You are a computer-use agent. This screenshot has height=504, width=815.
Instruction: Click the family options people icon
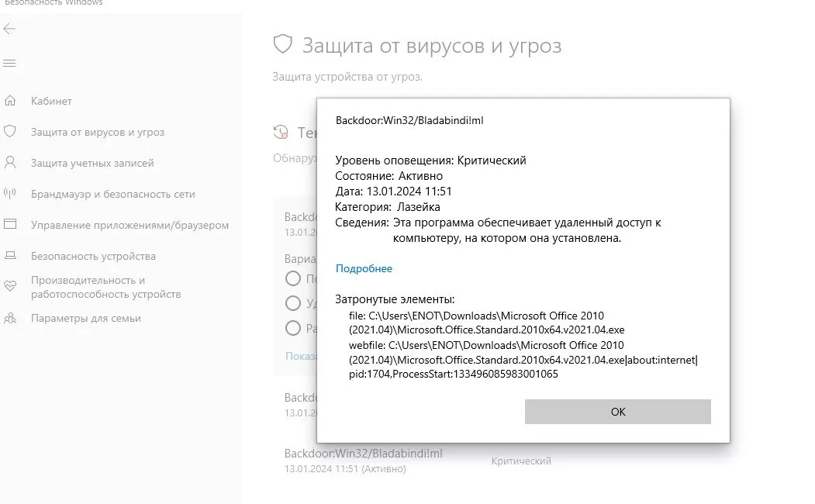tap(10, 318)
